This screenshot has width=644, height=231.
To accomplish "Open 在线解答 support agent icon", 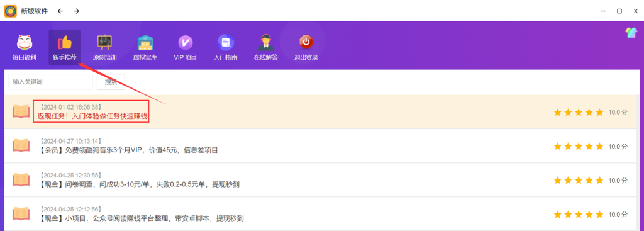I will click(266, 42).
